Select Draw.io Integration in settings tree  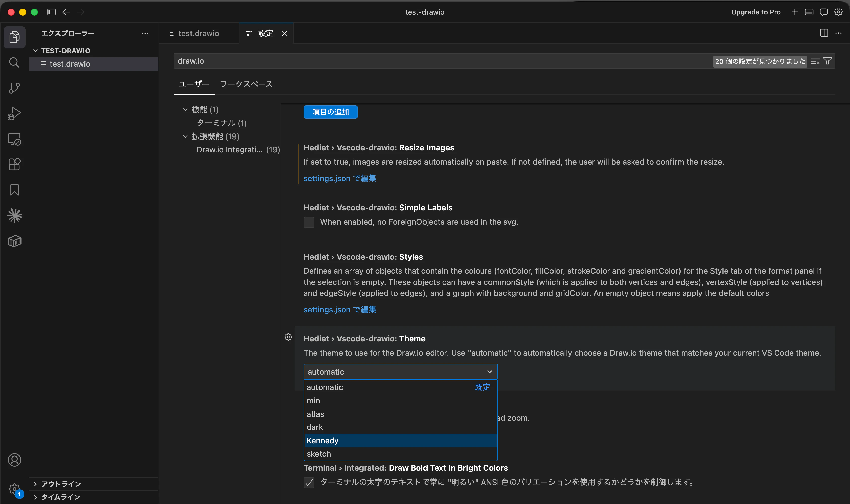pos(238,150)
